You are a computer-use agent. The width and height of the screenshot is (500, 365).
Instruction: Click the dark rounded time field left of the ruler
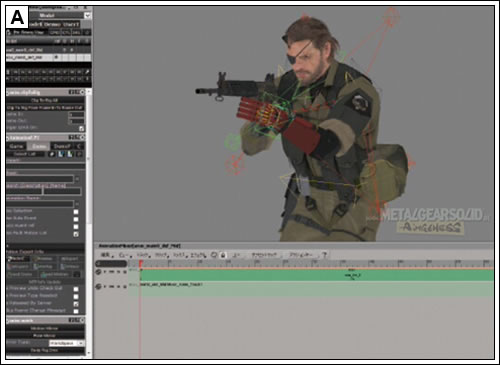(111, 264)
